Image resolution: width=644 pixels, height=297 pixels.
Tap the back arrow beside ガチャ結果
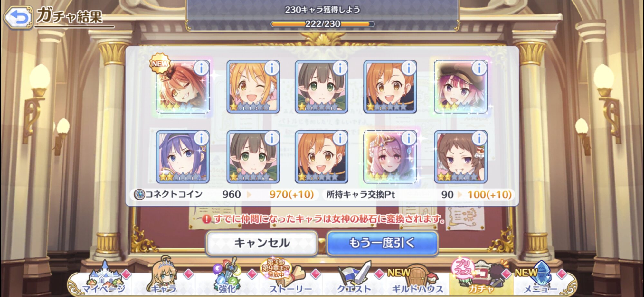point(18,17)
